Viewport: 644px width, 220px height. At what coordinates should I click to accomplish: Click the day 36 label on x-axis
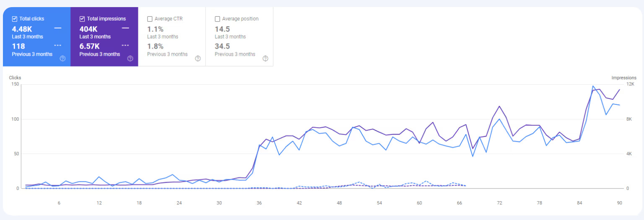(259, 203)
